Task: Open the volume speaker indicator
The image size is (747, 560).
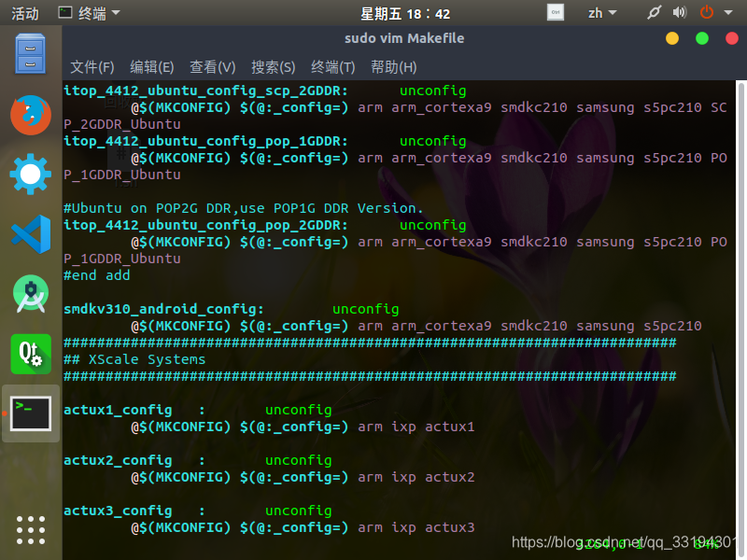Action: point(680,12)
